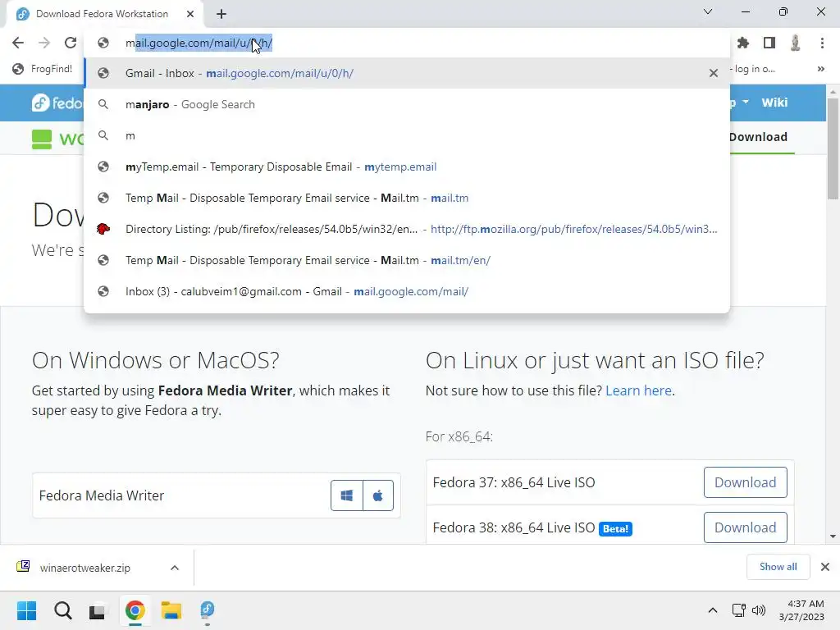Choose the manjaro Google Search suggestion
This screenshot has height=630, width=840.
[407, 104]
